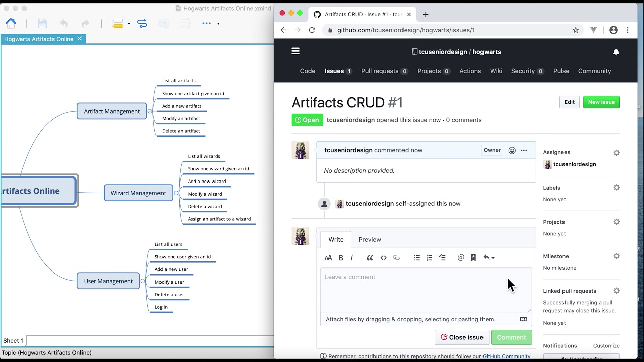Open the Labels gear settings
This screenshot has height=362, width=644.
pyautogui.click(x=616, y=188)
